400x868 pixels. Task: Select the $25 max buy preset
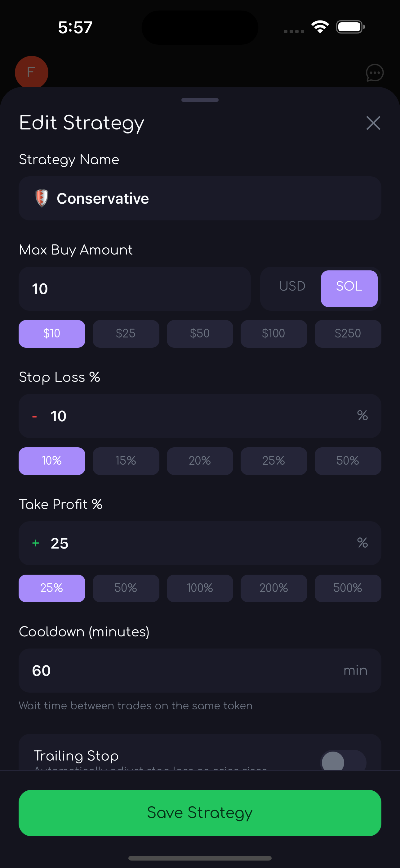coord(126,334)
